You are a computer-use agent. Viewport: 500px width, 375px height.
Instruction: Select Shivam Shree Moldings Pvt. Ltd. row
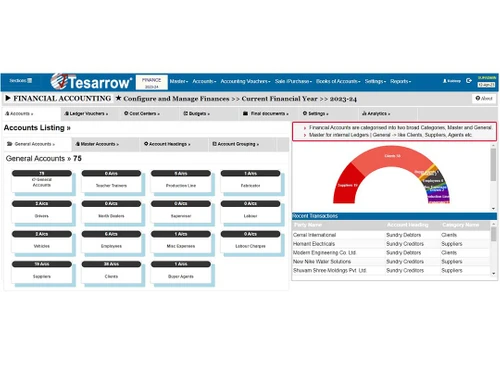391,270
